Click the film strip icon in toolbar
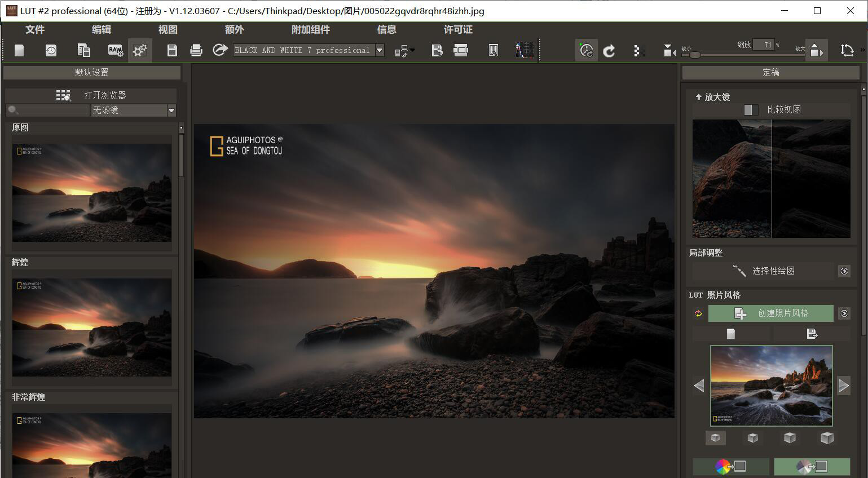 click(461, 51)
